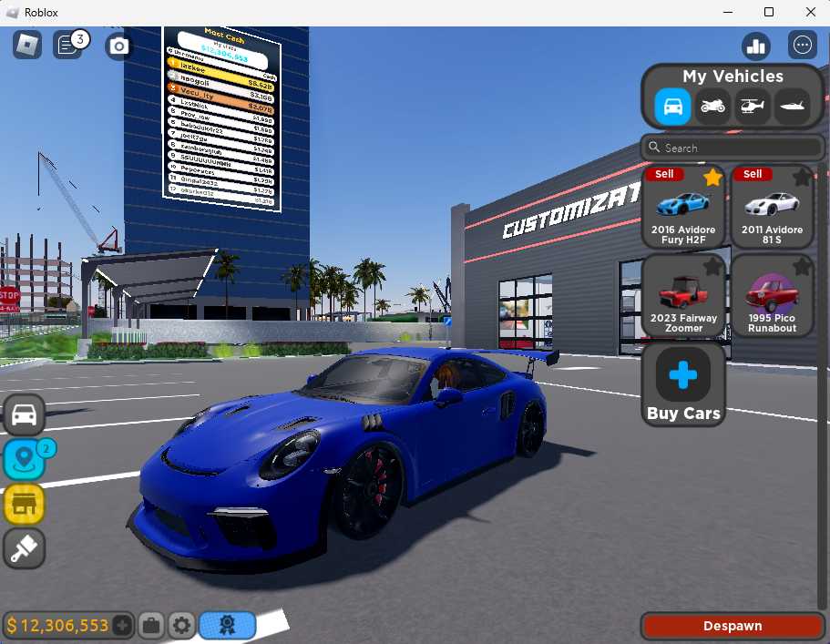
Task: Open the three-dots more options icon
Action: (803, 45)
